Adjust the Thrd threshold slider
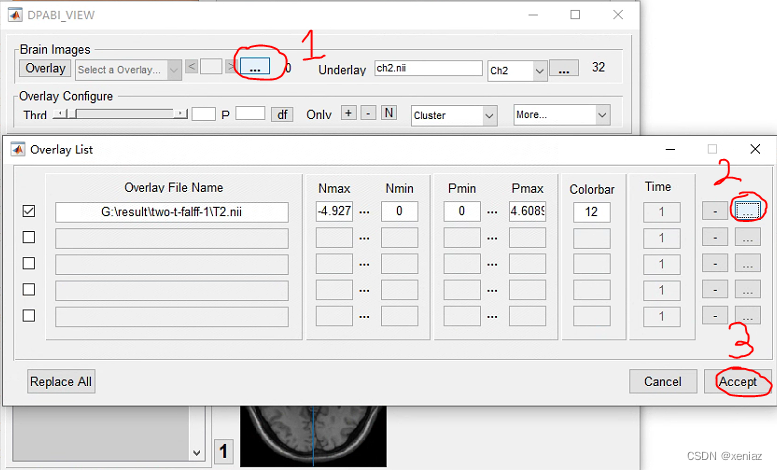This screenshot has width=777, height=470. tap(120, 114)
